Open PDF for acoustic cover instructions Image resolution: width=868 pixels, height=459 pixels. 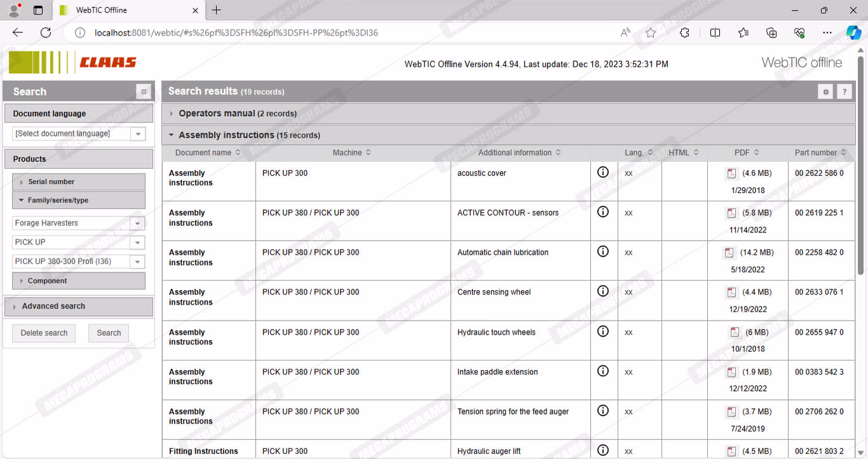[732, 174]
